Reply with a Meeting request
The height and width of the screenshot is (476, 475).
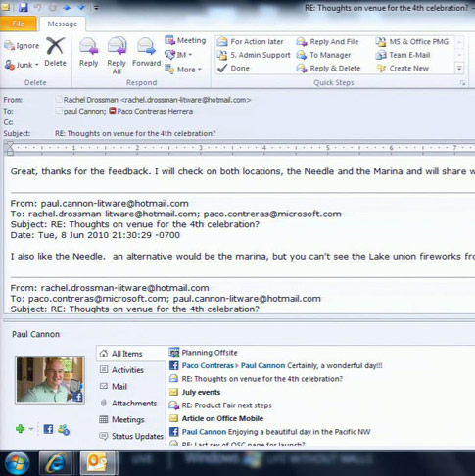(x=185, y=40)
